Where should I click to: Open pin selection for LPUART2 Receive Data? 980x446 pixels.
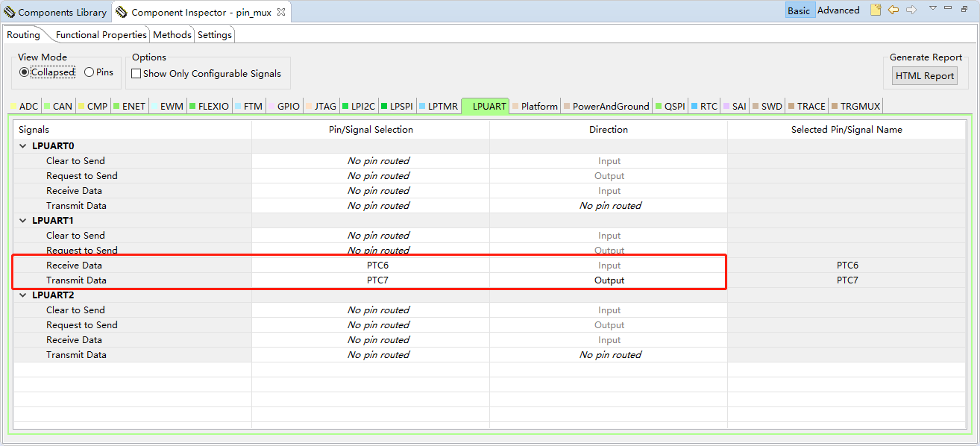coord(371,340)
